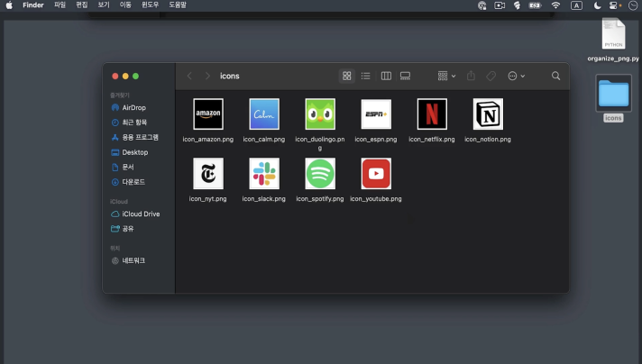Open the 파일 menu in menu bar

[60, 5]
